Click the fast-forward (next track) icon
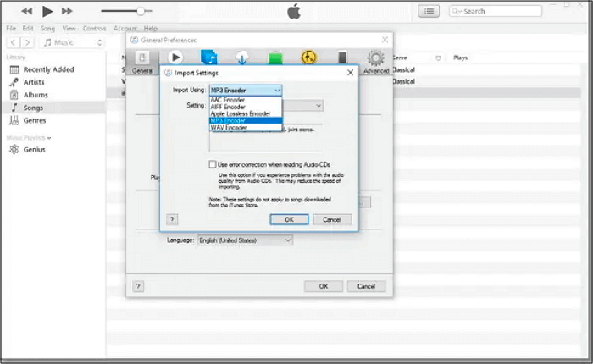 click(68, 11)
